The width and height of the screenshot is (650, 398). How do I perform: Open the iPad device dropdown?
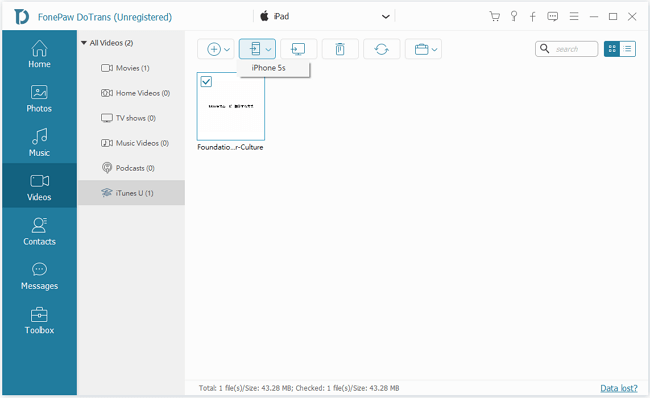324,17
